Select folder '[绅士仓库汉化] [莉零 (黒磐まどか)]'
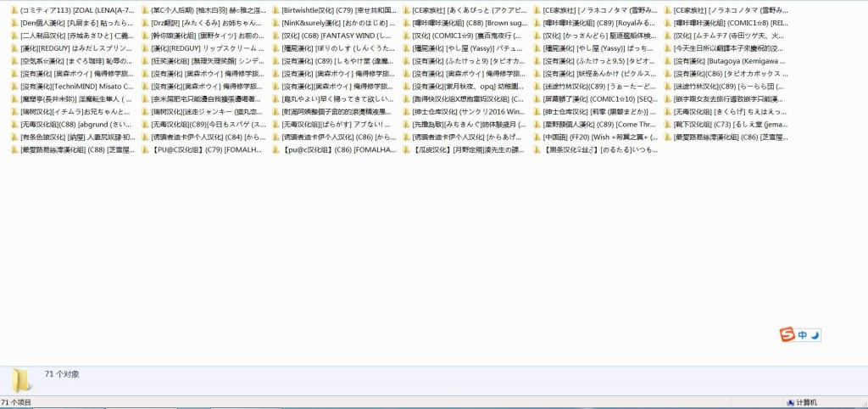The width and height of the screenshot is (868, 409). coord(595,112)
